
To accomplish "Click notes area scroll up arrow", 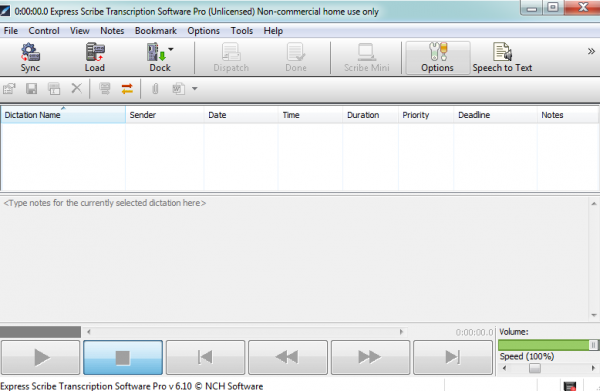I will (x=594, y=204).
